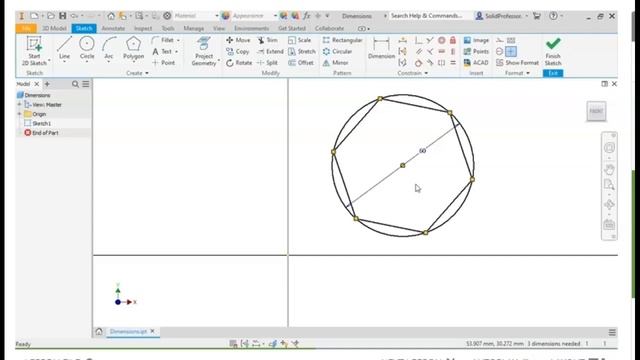Apply the Parallel constraint
The image size is (640, 360).
point(418,51)
